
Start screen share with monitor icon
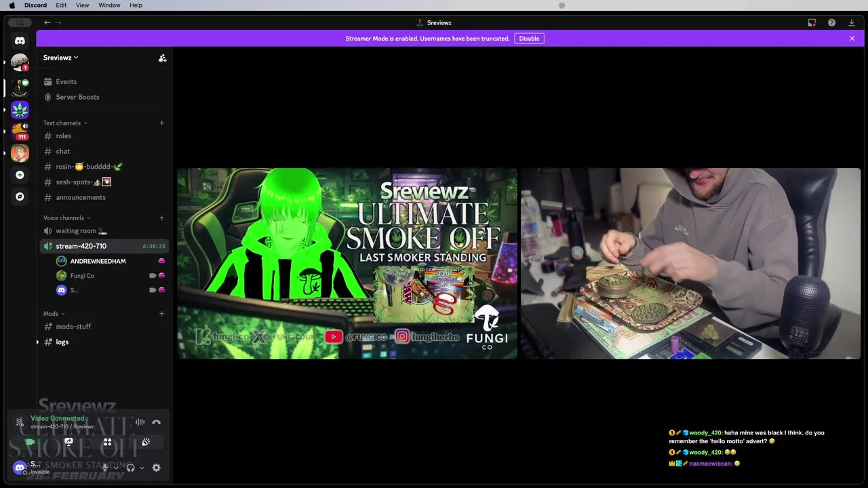pyautogui.click(x=68, y=442)
